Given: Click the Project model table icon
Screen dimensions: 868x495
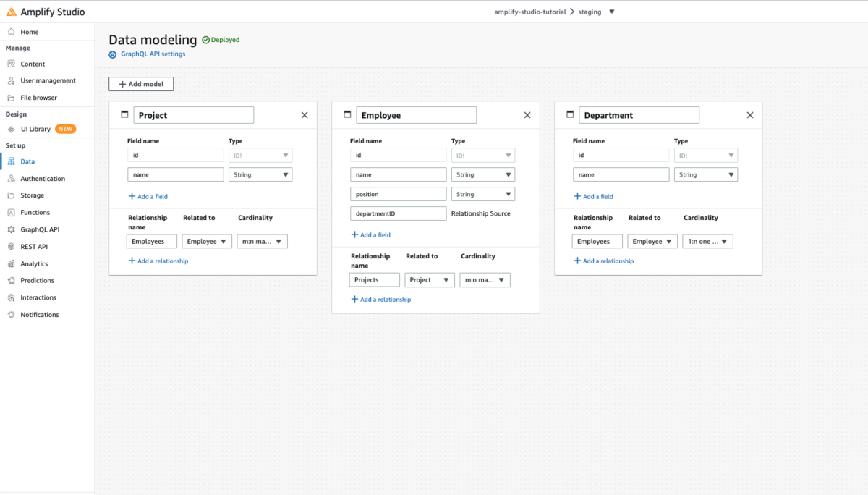Looking at the screenshot, I should [x=124, y=114].
